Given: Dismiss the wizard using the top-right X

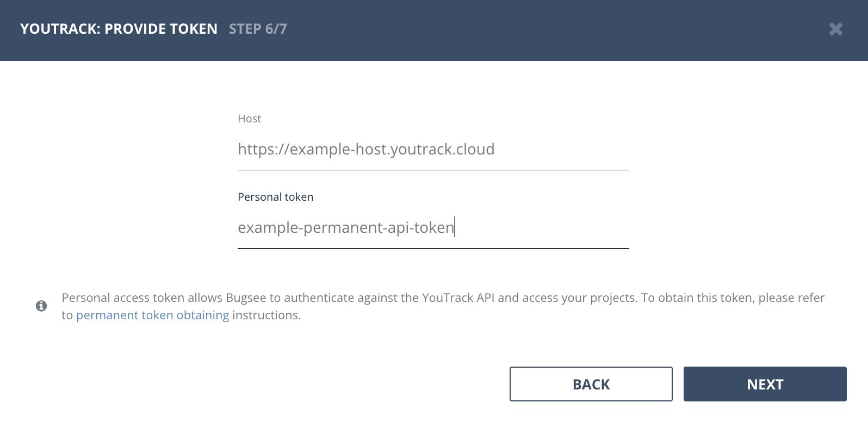Looking at the screenshot, I should pos(835,29).
